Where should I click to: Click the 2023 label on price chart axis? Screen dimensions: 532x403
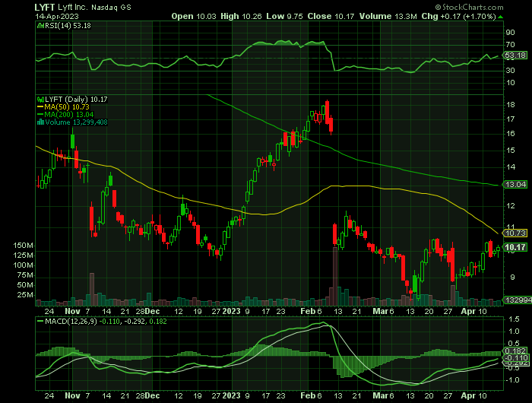click(x=231, y=311)
